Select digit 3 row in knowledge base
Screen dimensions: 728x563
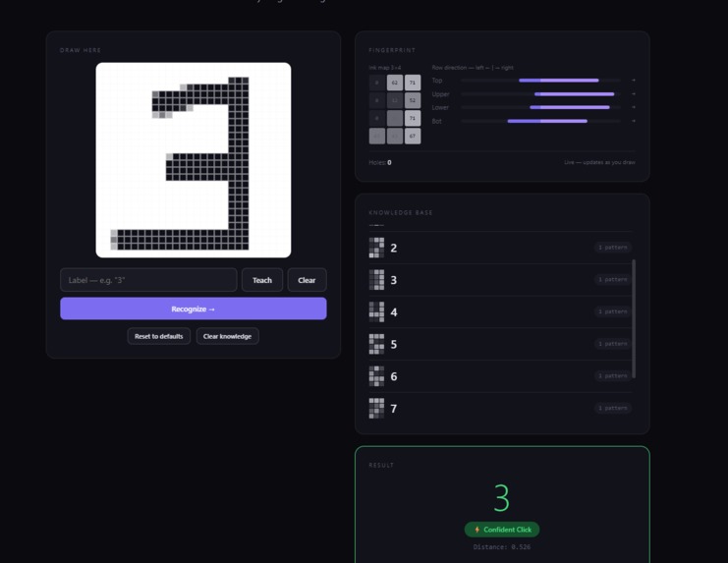(500, 280)
